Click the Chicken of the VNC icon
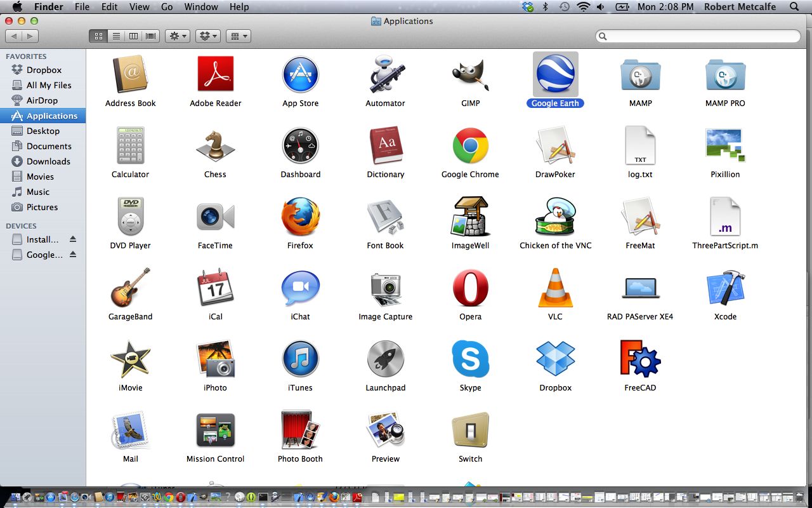812x508 pixels. [555, 218]
